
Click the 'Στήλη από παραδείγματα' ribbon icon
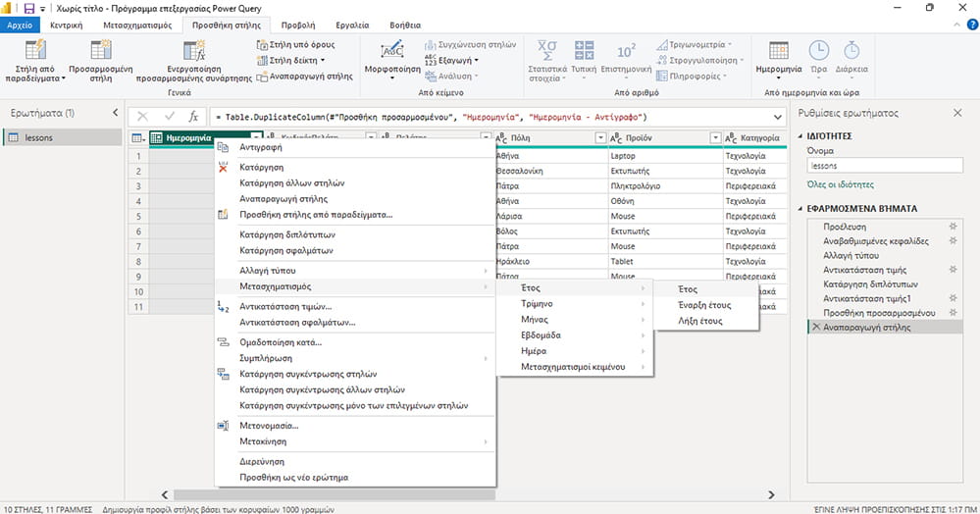point(35,50)
